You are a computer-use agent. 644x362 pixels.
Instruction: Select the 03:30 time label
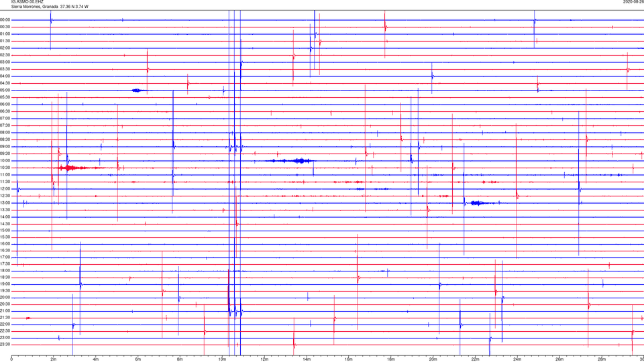(5, 69)
